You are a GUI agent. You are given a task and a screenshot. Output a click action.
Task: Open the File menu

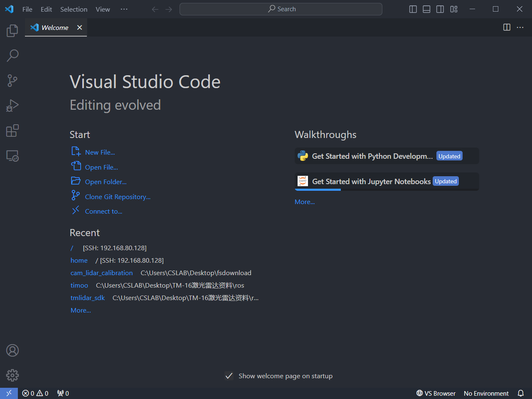27,9
